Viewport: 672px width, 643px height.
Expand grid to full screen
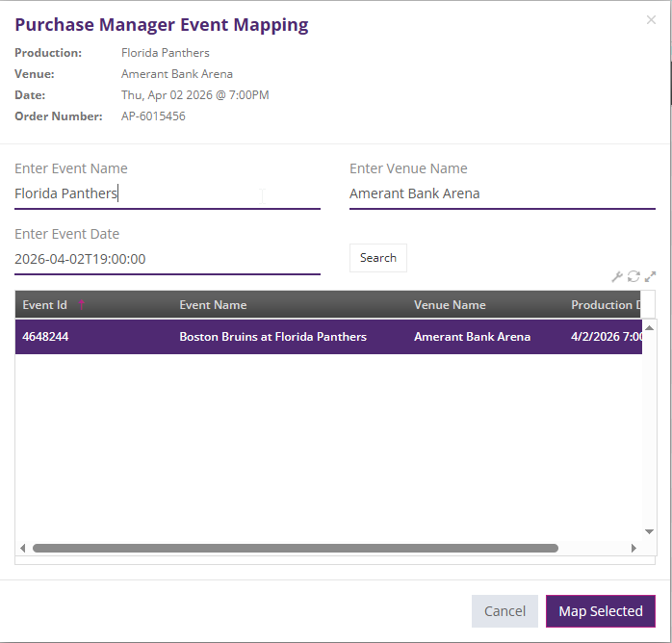click(650, 276)
